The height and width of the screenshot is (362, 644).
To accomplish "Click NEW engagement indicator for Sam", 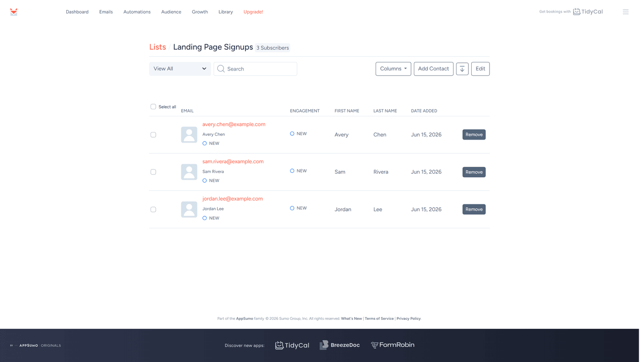I will 298,171.
